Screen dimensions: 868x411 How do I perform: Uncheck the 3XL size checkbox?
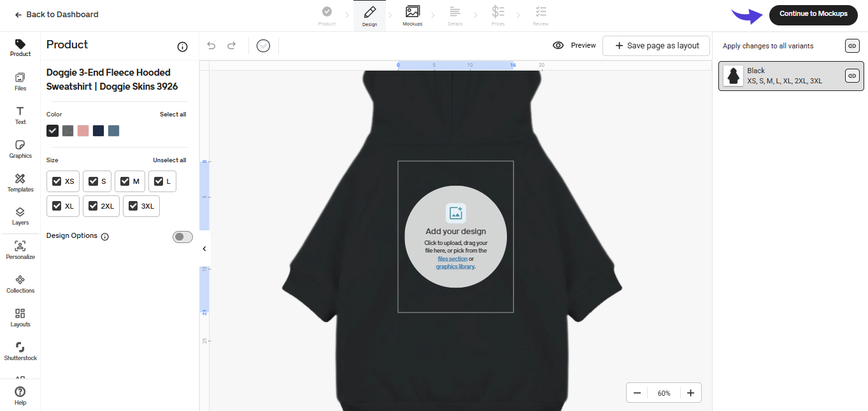tap(133, 206)
